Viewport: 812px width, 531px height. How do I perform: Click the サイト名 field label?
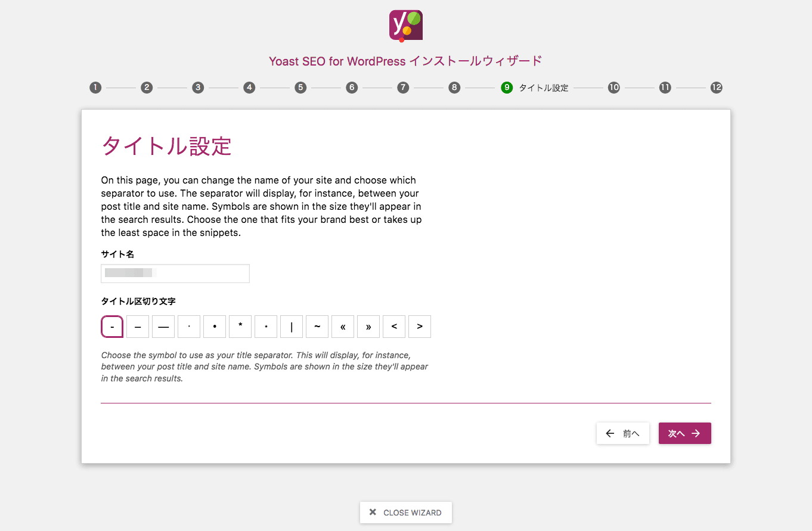[117, 254]
